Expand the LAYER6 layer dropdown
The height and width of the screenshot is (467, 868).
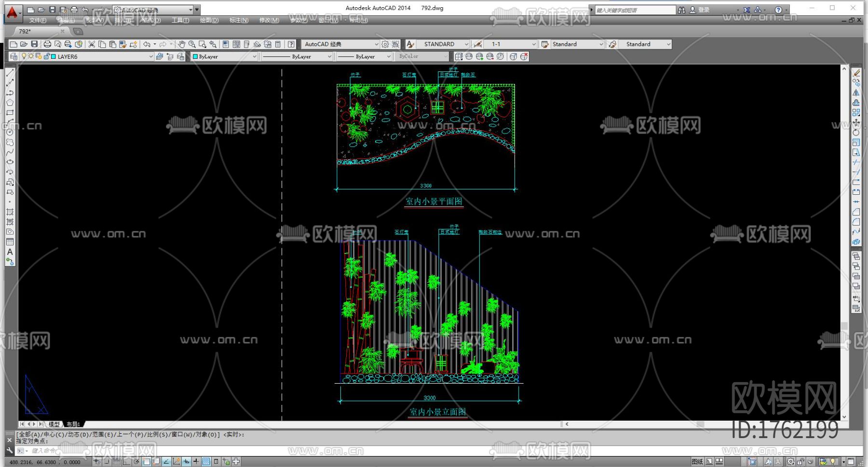(x=150, y=56)
